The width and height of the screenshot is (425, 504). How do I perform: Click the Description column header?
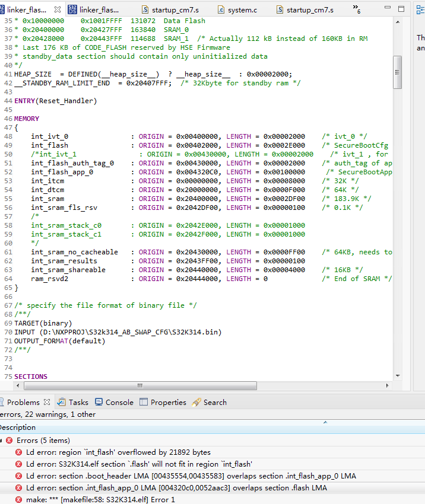coord(213,428)
